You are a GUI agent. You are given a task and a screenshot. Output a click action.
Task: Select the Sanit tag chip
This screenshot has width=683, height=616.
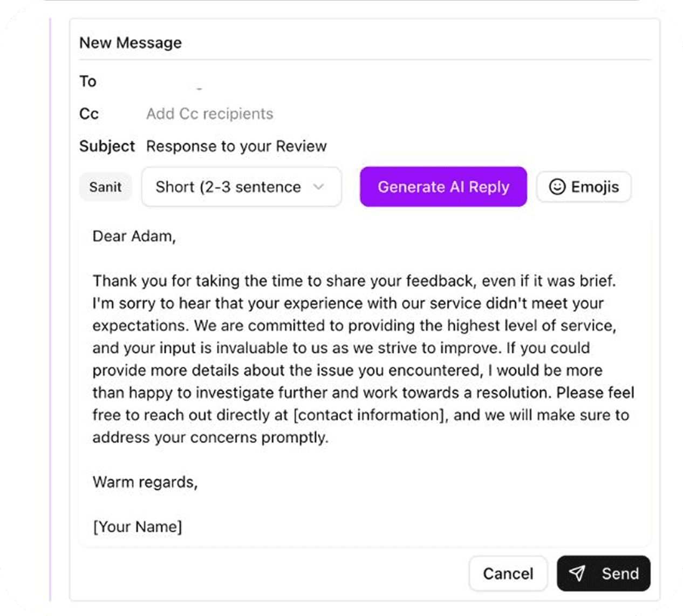pyautogui.click(x=105, y=187)
